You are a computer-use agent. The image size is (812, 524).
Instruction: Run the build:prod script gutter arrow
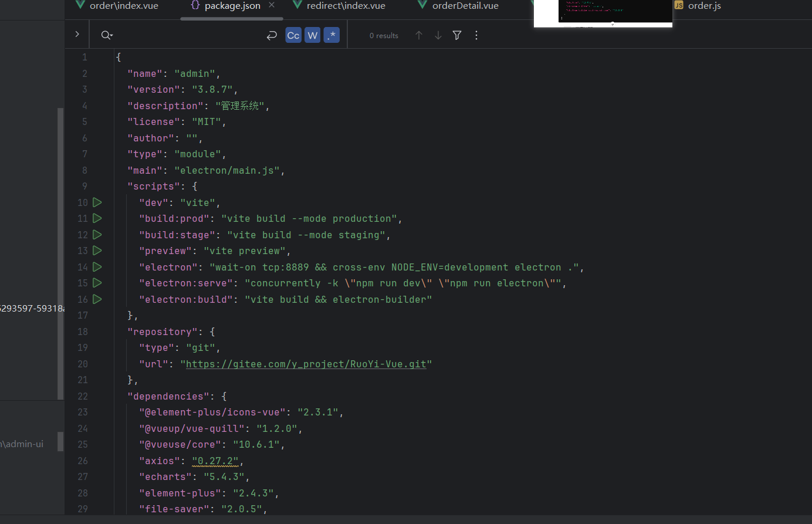click(x=97, y=218)
